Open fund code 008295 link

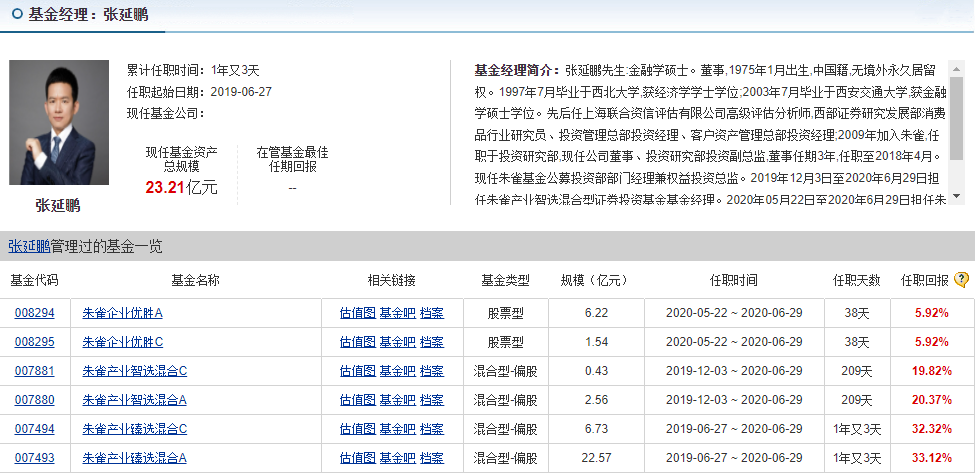coord(34,342)
